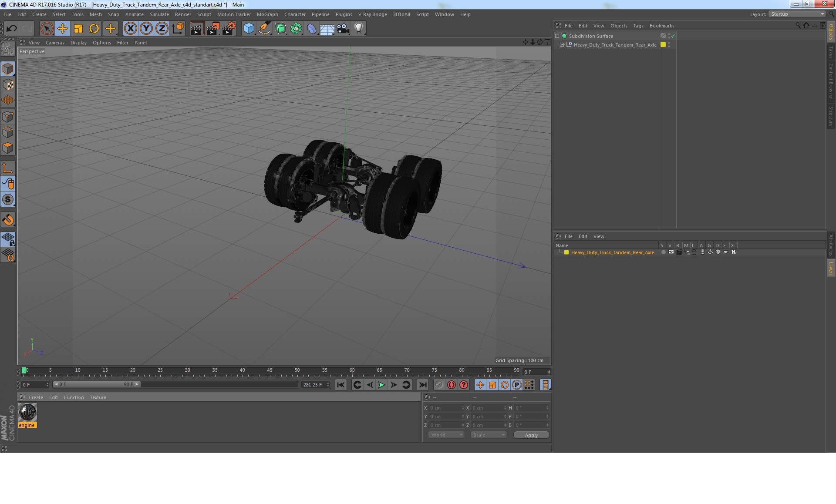Expand Heavy_Duty_Truck_Tandem_Rear_Axle object
The image size is (836, 504).
click(x=562, y=44)
